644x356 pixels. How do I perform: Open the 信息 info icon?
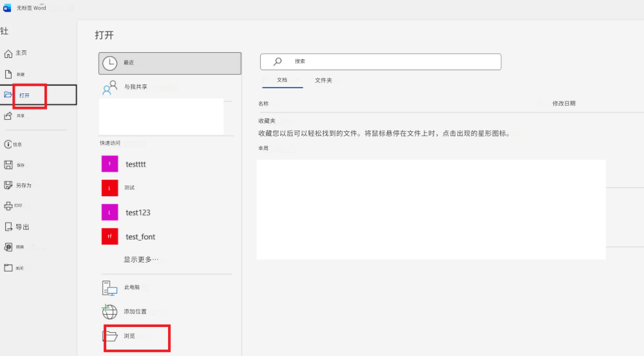pyautogui.click(x=8, y=144)
